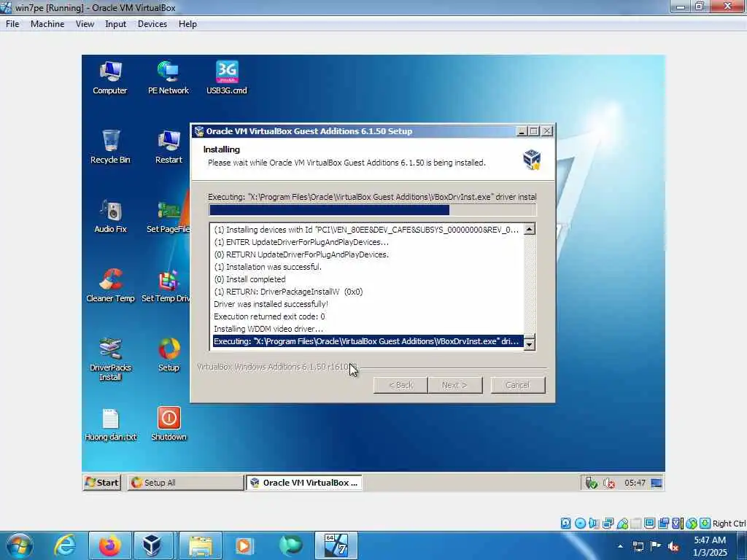Click the Set PageFile desktop icon
The image size is (747, 560).
point(169,216)
